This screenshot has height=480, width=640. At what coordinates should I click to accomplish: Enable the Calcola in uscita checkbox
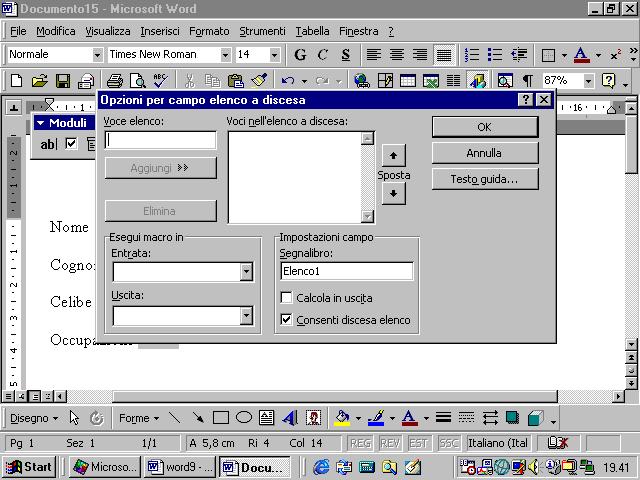pyautogui.click(x=287, y=298)
